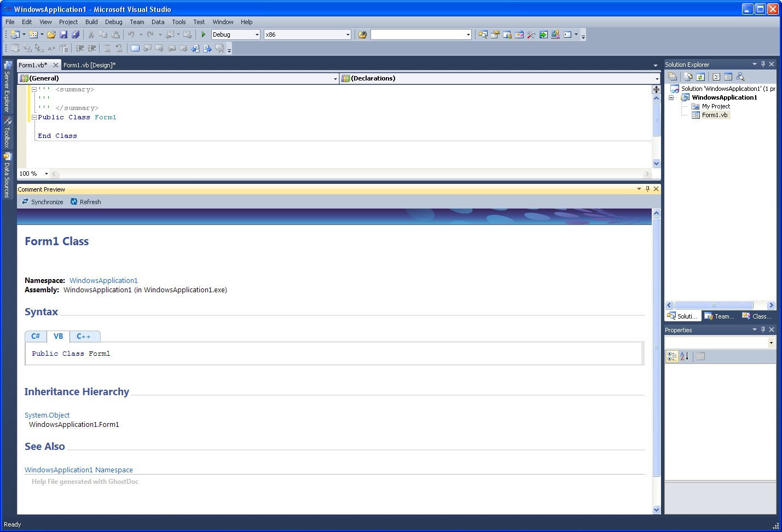This screenshot has height=532, width=782.
Task: Collapse the Public Class Form1 code block
Action: 34,117
